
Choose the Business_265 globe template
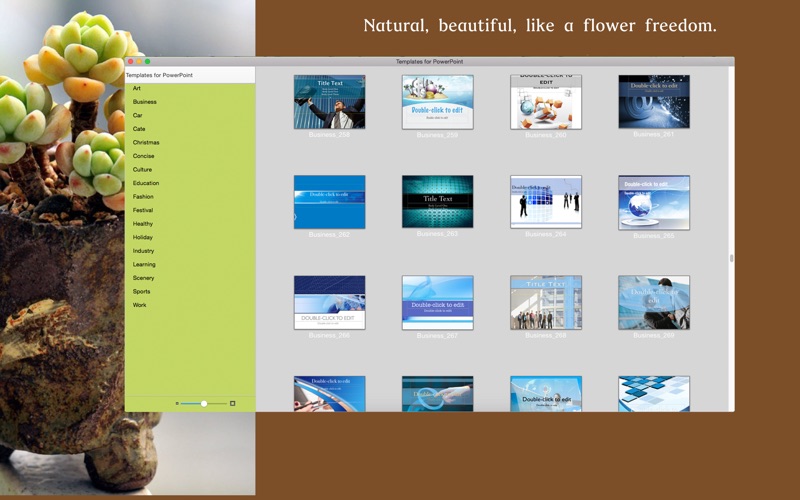653,202
